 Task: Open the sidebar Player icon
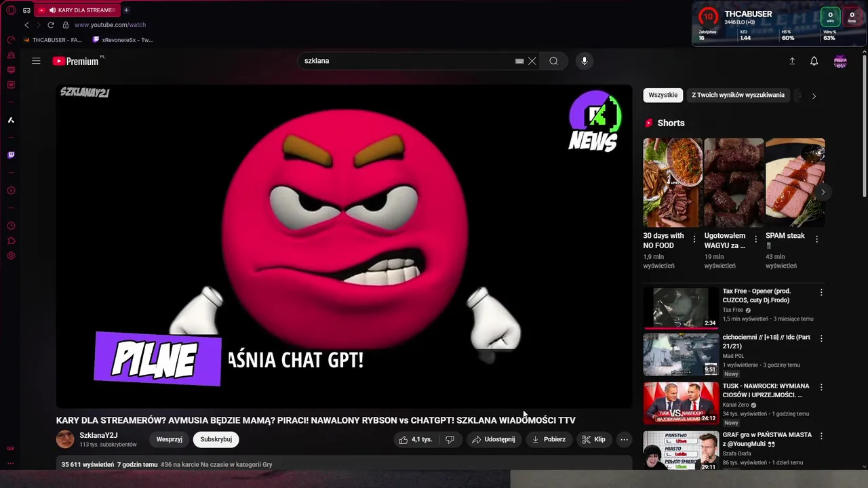(11, 190)
